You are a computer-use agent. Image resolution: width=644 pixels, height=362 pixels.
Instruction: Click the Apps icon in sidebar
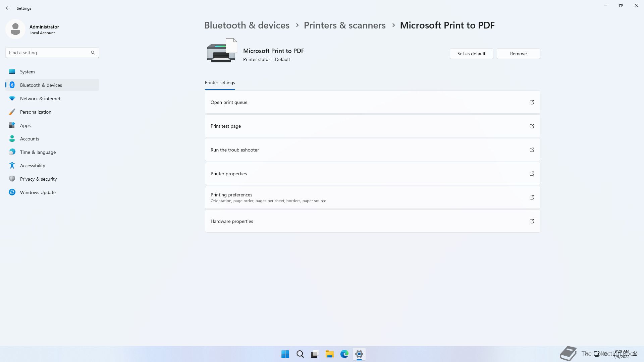12,125
